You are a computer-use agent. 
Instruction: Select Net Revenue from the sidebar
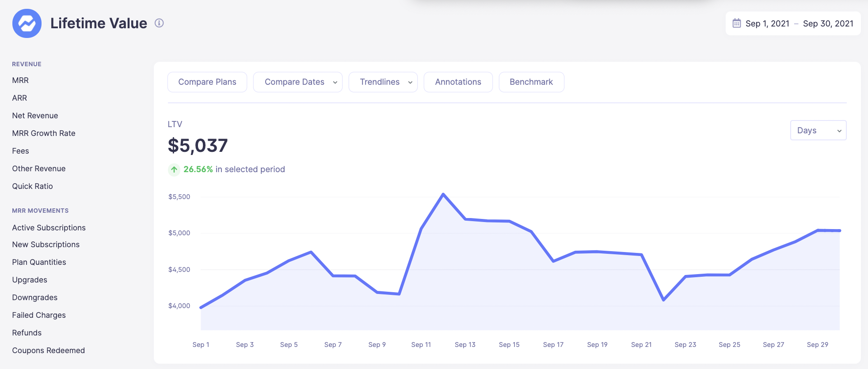(35, 116)
